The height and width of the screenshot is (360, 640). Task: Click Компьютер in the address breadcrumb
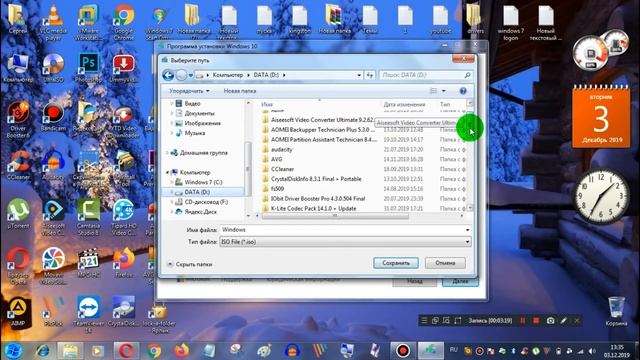tap(227, 75)
